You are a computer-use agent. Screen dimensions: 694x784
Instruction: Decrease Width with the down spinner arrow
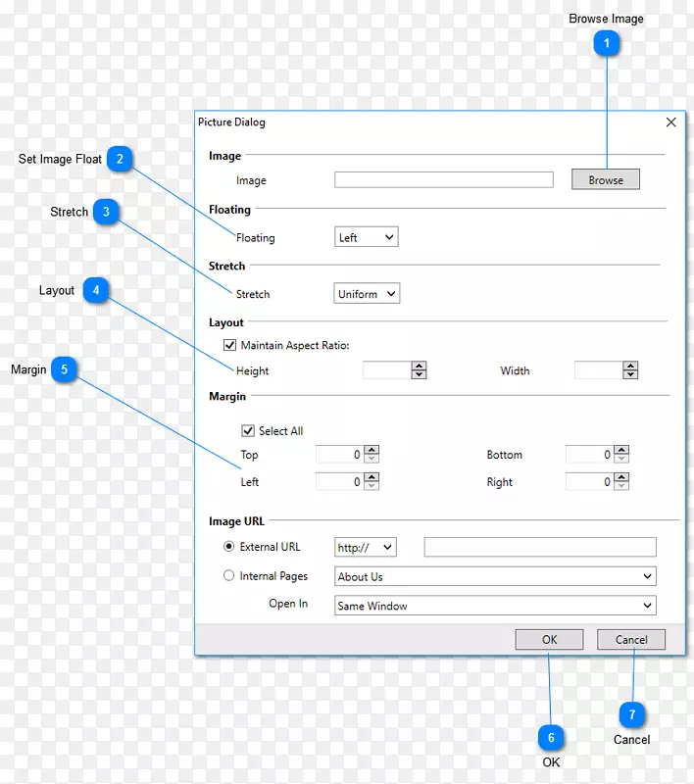tap(631, 375)
